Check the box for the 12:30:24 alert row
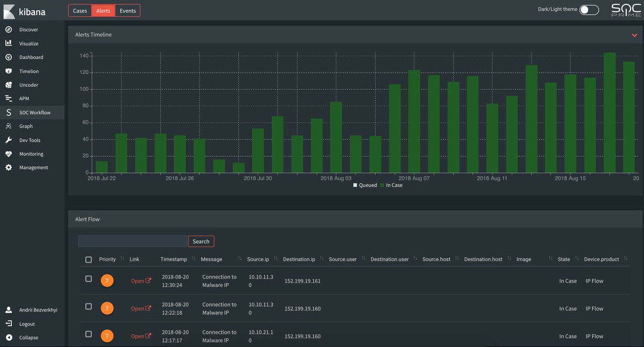Screen dimensions: 644x347 click(x=89, y=279)
